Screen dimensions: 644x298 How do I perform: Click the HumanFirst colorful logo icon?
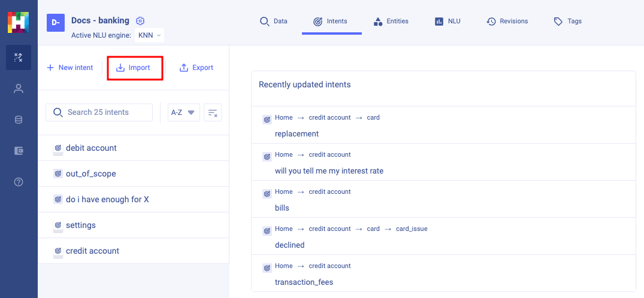19,22
